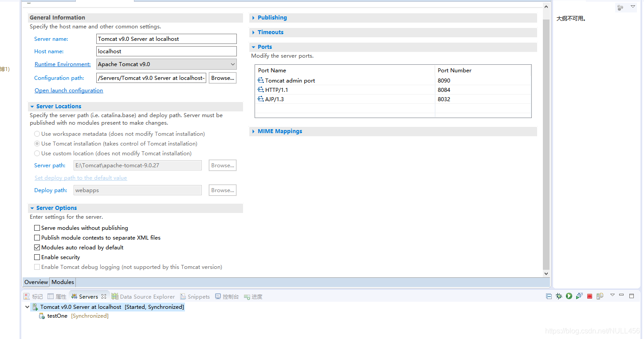Click the Tomcat admin port row icon

[x=261, y=80]
